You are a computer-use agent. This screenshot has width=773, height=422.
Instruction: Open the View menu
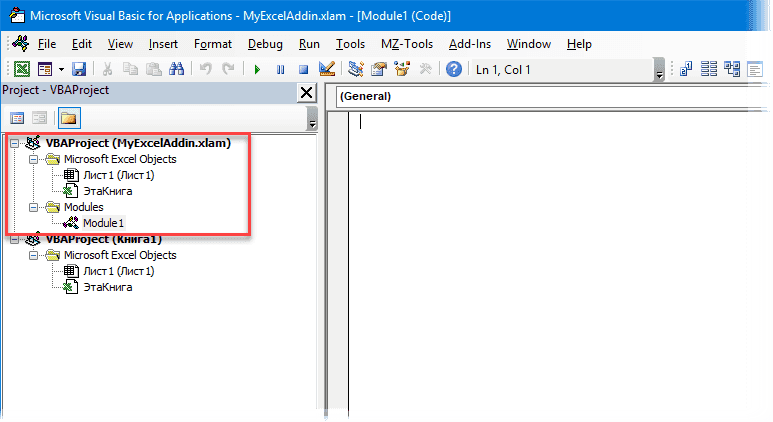(120, 44)
